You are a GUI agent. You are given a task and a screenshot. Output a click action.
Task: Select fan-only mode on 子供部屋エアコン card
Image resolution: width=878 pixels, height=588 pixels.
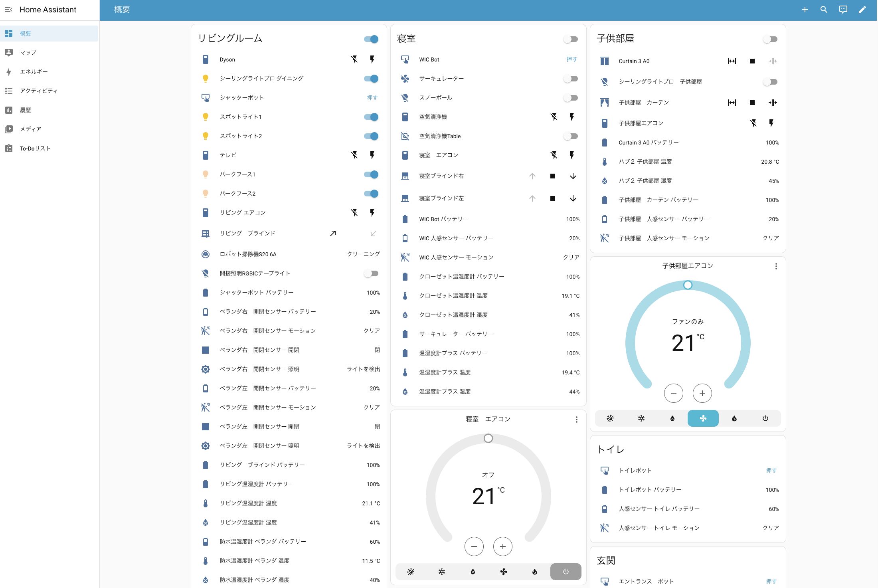click(703, 418)
